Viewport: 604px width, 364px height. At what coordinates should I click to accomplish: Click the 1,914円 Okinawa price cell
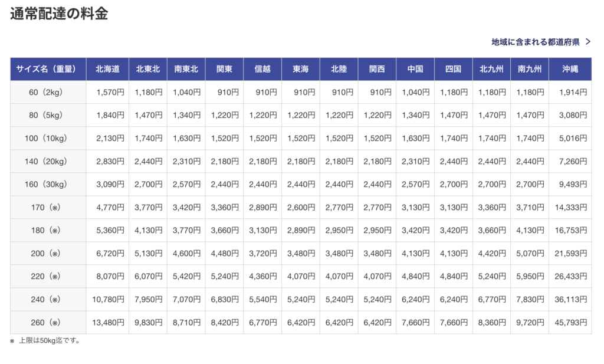570,92
